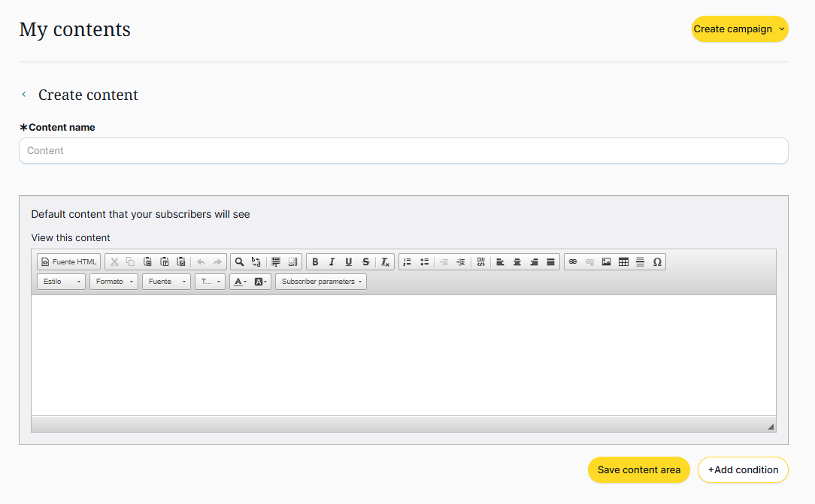This screenshot has height=504, width=815.
Task: Toggle bold formatting in the editor
Action: 315,262
